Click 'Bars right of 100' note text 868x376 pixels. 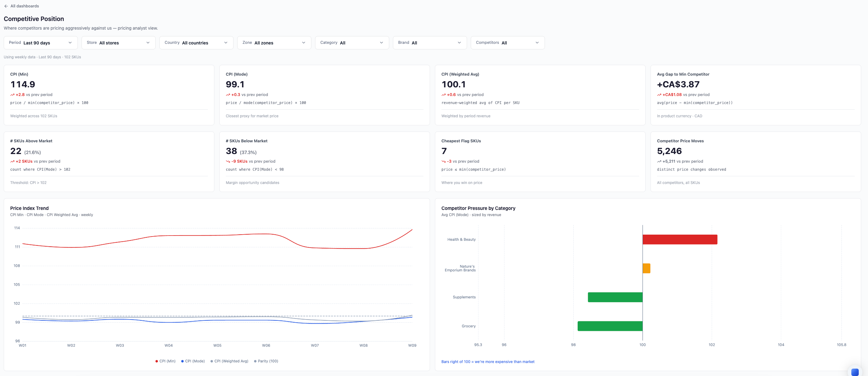pyautogui.click(x=488, y=362)
